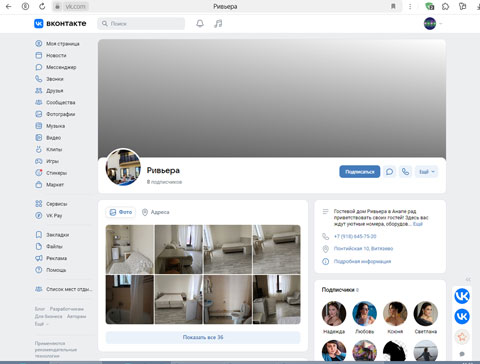Image resolution: width=480 pixels, height=364 pixels.
Task: Click browser bookmark icon in toolbar
Action: pos(393,6)
